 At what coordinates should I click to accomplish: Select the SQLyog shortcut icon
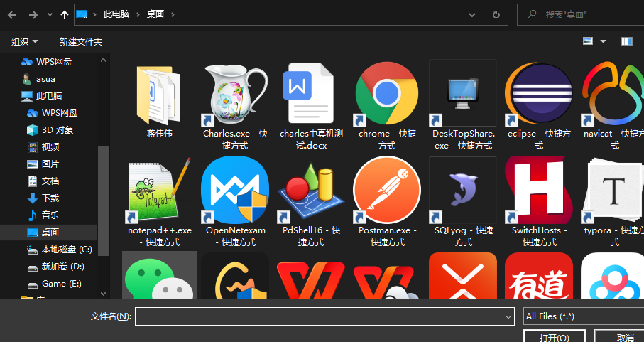(x=463, y=191)
